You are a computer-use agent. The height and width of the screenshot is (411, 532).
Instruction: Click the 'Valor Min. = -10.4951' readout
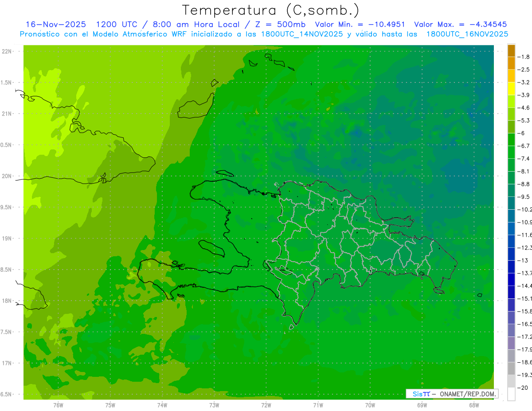pos(360,24)
